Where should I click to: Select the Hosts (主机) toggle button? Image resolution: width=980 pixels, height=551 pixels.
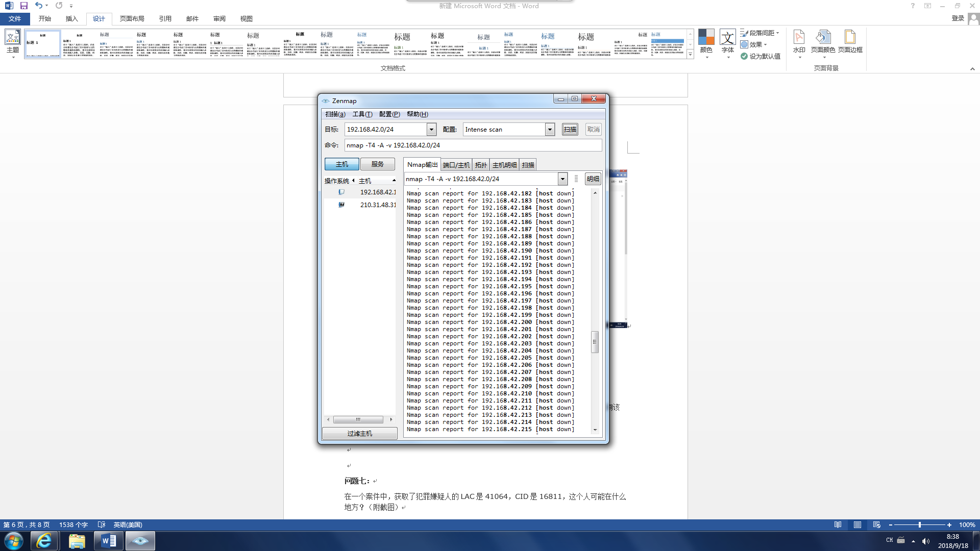coord(342,164)
